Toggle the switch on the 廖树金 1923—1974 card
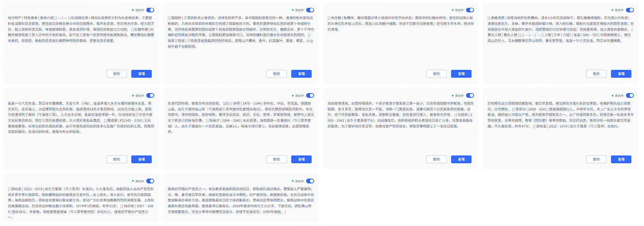Screen dimensions: 644x226 pos(150,181)
